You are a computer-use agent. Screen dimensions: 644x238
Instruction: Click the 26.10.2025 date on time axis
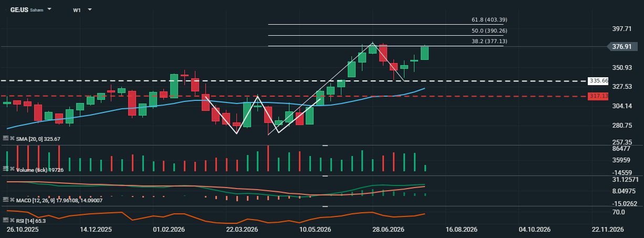pos(22,230)
